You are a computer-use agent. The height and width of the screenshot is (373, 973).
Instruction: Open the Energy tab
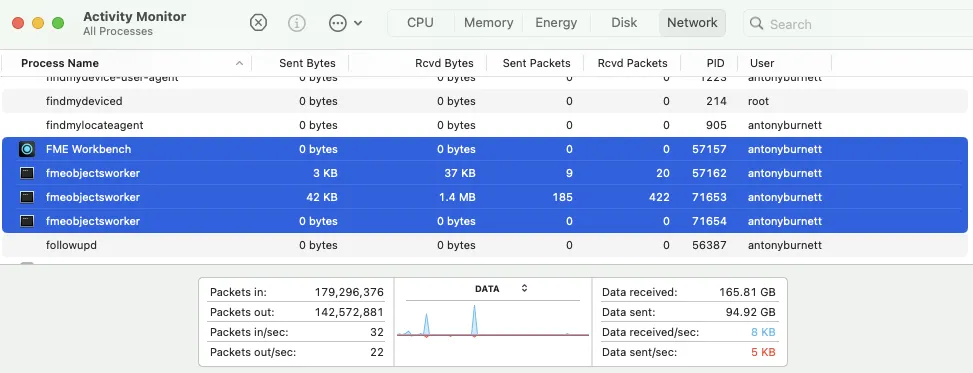tap(556, 23)
